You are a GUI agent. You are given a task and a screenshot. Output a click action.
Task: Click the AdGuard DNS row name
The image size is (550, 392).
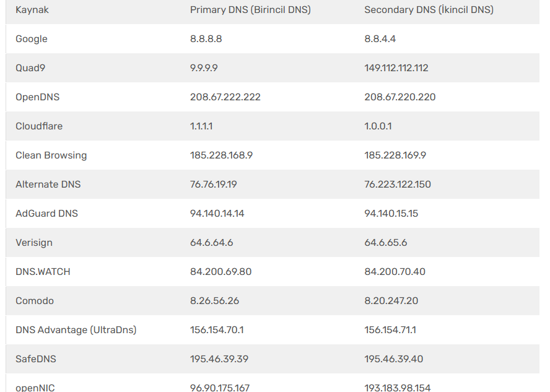point(46,214)
